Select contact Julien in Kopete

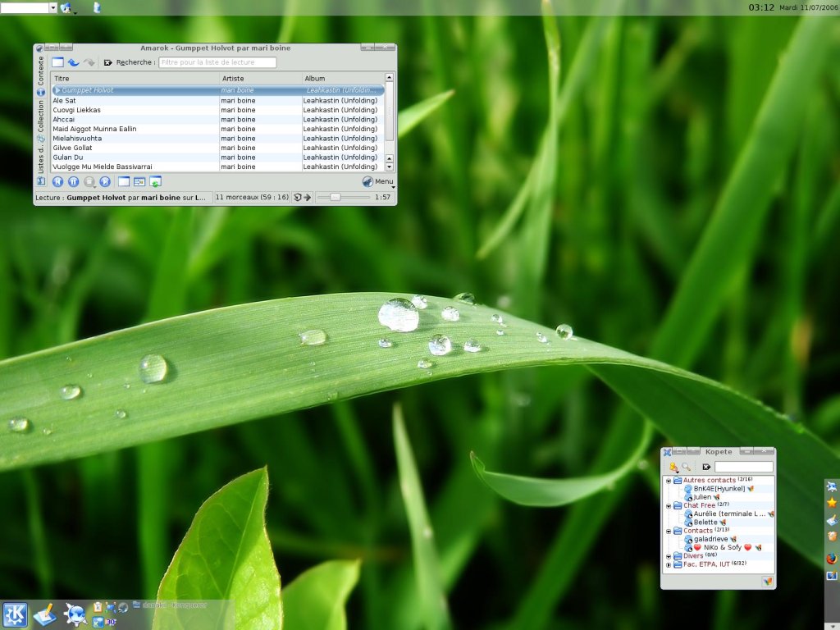[702, 497]
